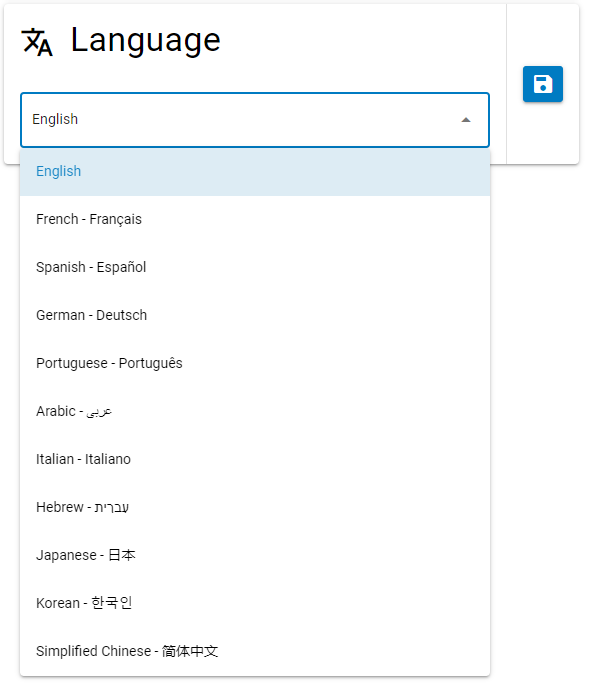Click the Language heading text
Image resolution: width=591 pixels, height=687 pixels.
click(x=145, y=42)
